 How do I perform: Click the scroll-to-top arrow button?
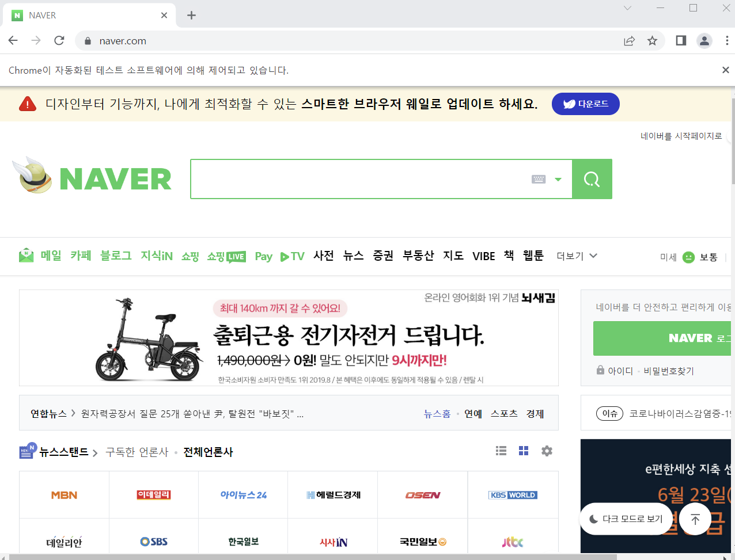pyautogui.click(x=695, y=519)
